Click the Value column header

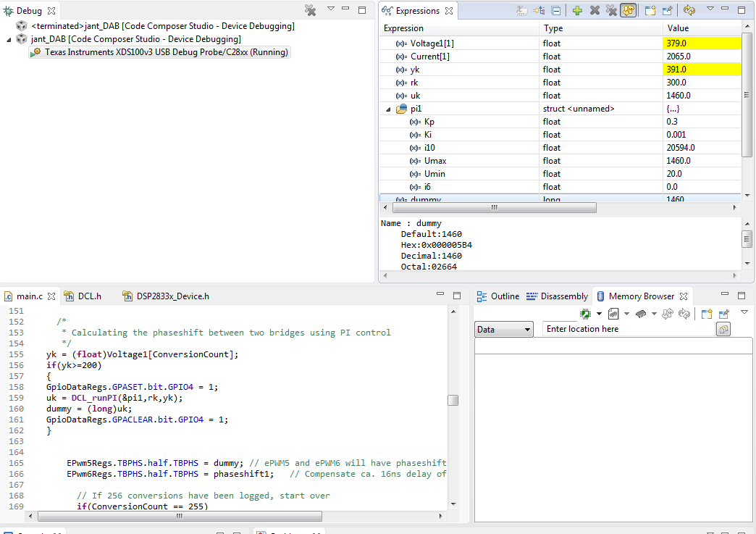(x=702, y=28)
